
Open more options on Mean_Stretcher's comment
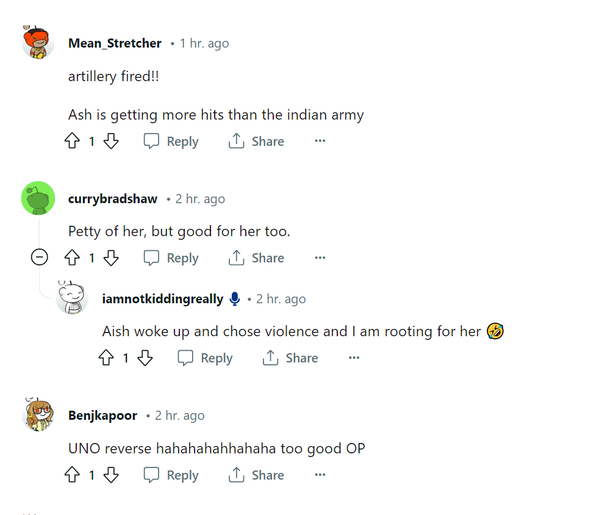pos(320,142)
